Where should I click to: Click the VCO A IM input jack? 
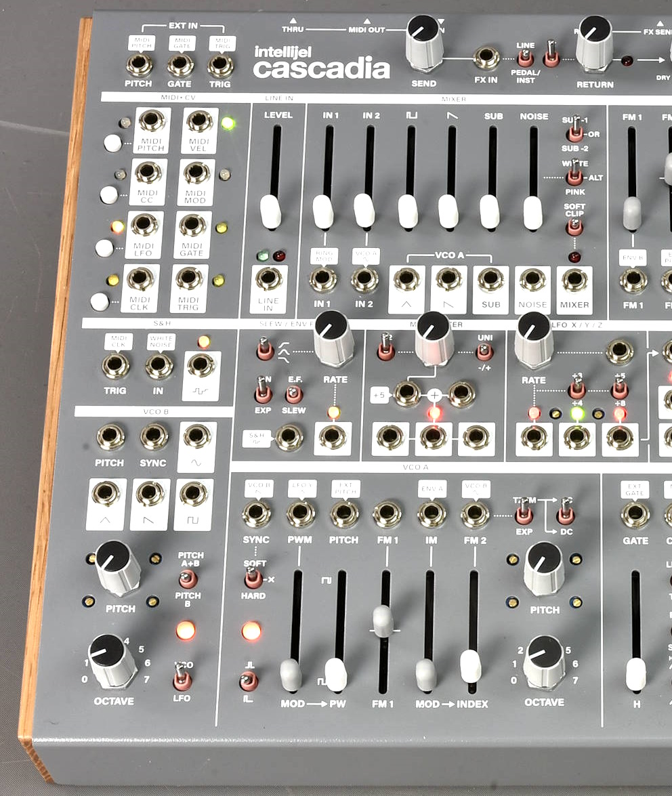(x=432, y=514)
